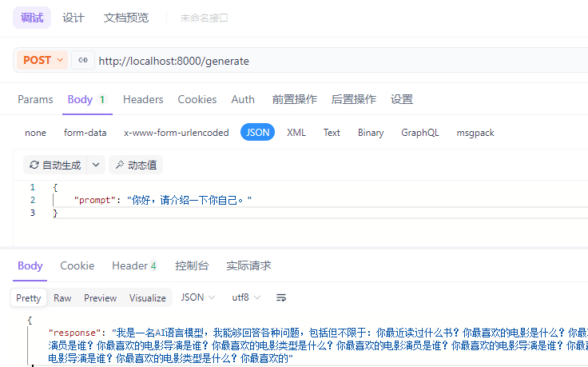Select the JSON body type
The image size is (588, 367).
point(257,133)
